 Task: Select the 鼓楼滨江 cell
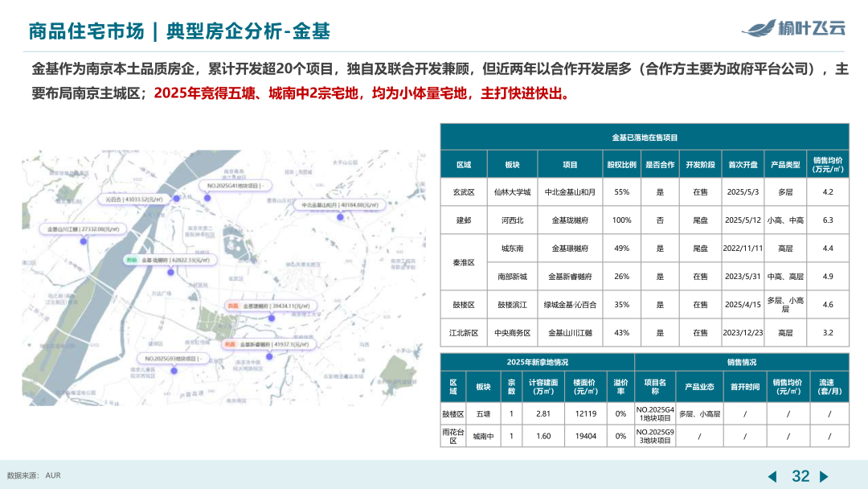(512, 305)
